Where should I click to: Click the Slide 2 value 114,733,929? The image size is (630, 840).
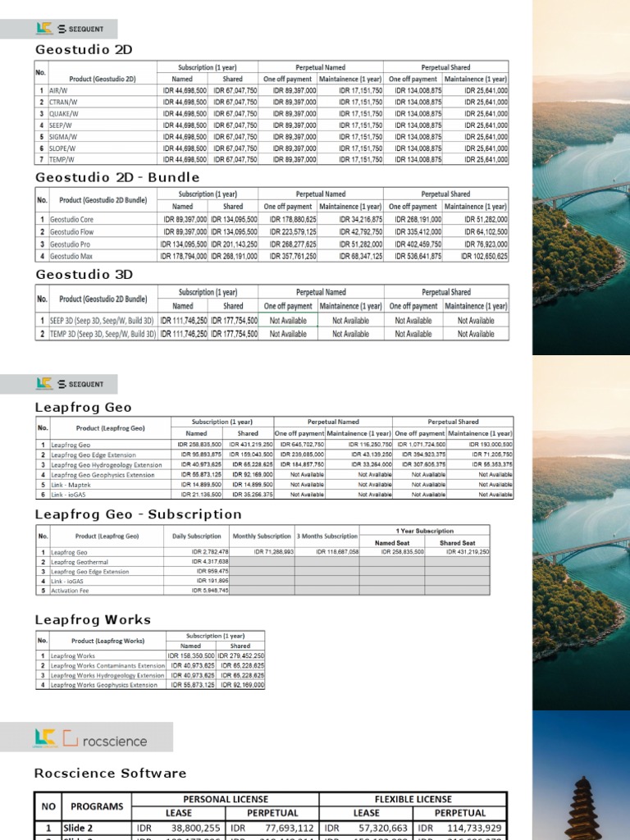pyautogui.click(x=474, y=829)
